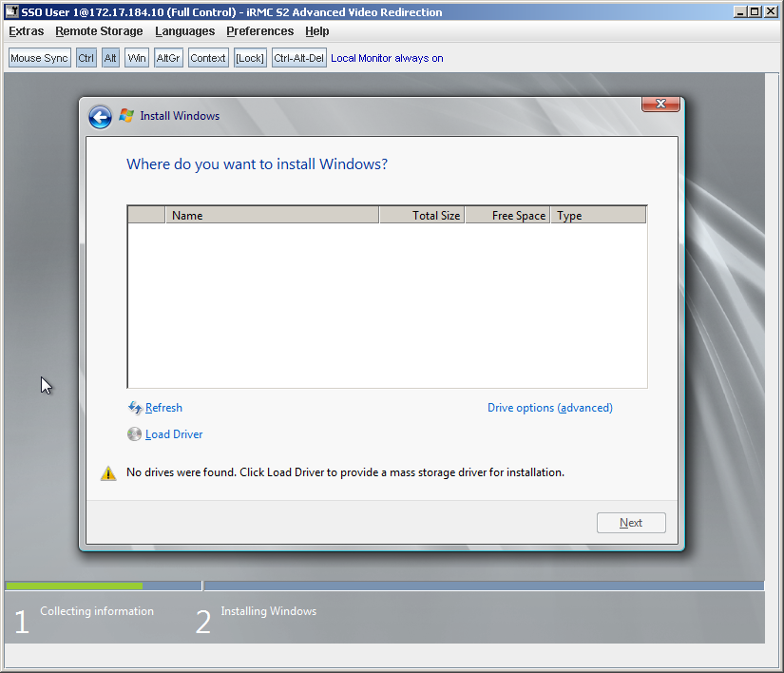Maximize the iRMC Video Redirection window
This screenshot has height=673, width=784.
(x=755, y=11)
